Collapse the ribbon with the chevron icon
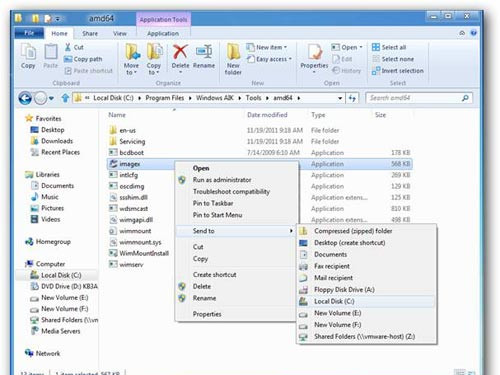This screenshot has height=375, width=500. coord(462,33)
